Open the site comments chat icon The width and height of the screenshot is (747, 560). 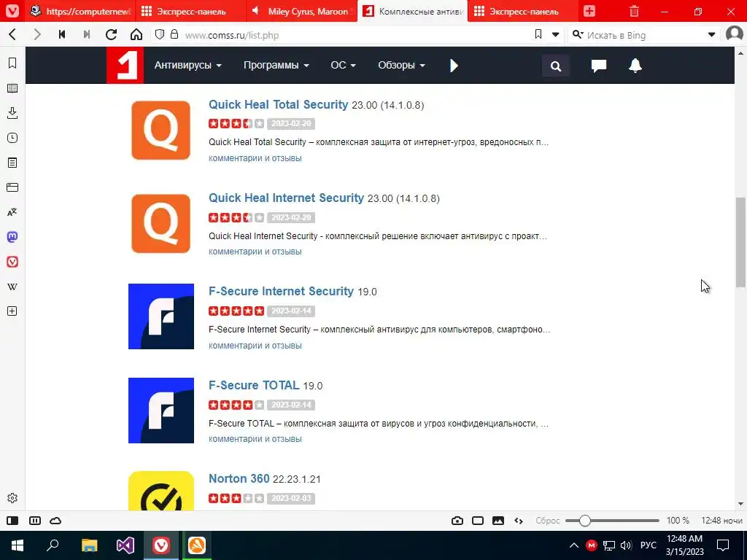[599, 66]
